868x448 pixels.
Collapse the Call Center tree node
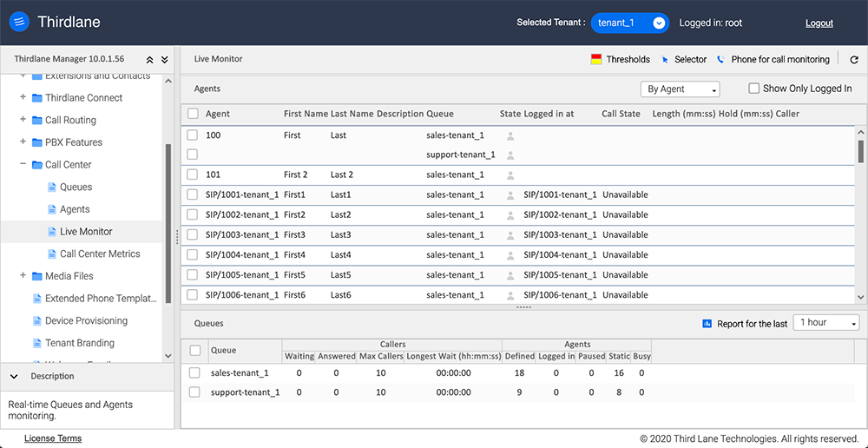point(23,165)
